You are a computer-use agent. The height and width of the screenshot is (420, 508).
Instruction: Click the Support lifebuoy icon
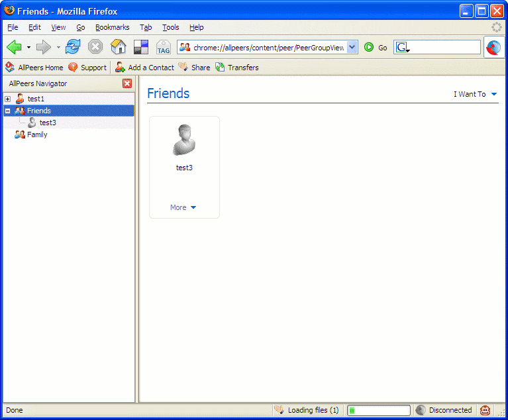(x=73, y=67)
